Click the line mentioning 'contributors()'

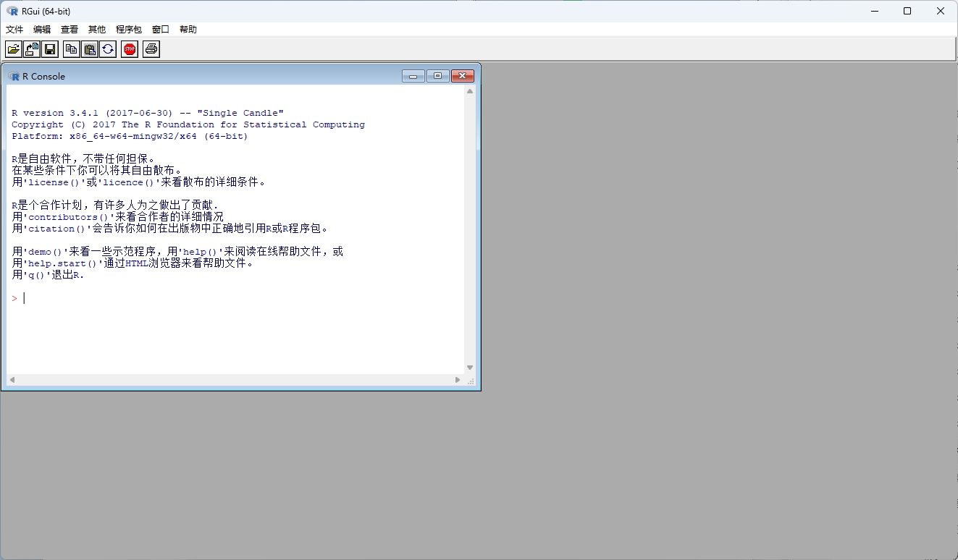[118, 217]
